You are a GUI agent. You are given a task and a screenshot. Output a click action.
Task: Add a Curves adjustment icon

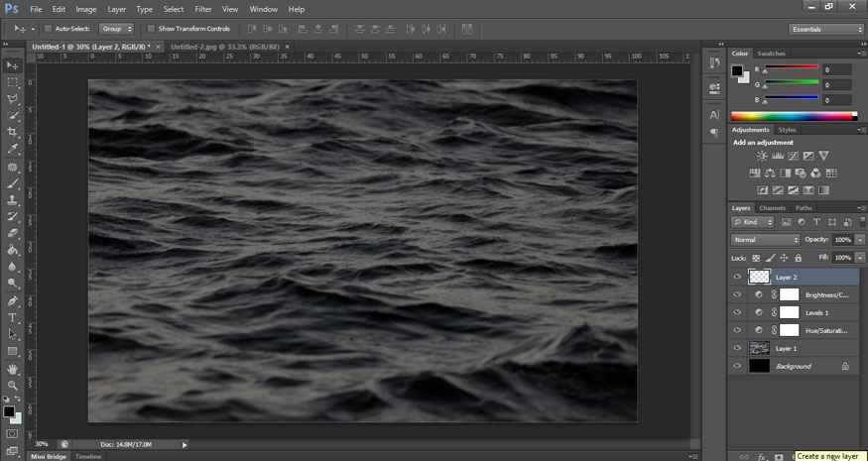point(794,157)
